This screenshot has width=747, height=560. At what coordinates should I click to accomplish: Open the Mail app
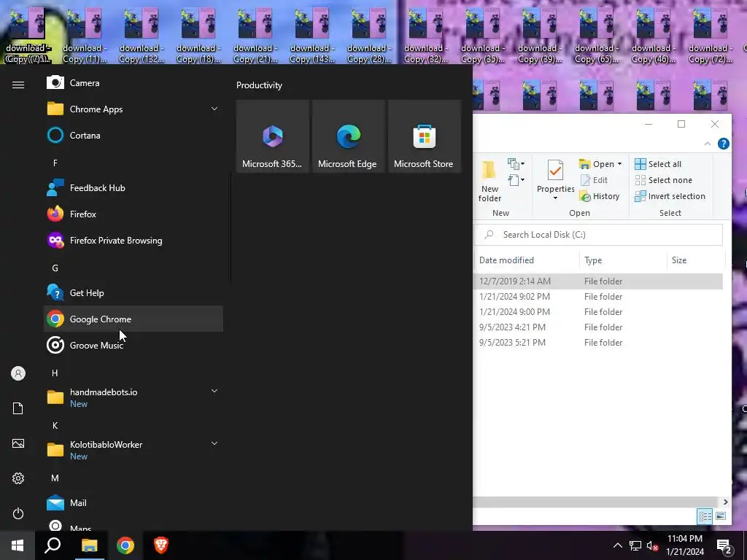coord(133,503)
